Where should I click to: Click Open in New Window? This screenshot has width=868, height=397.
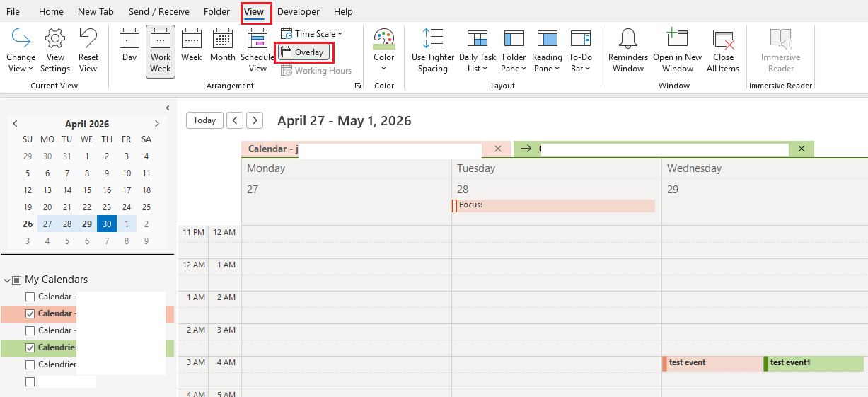(678, 51)
